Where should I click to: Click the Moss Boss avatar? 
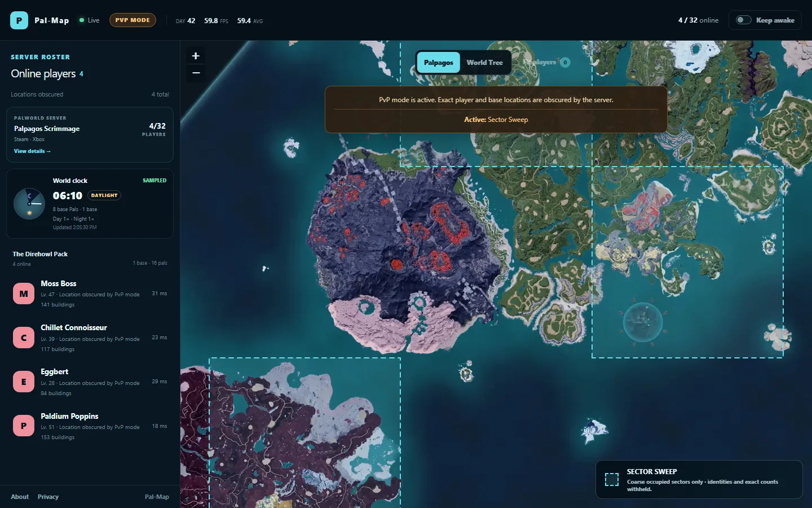tap(24, 294)
